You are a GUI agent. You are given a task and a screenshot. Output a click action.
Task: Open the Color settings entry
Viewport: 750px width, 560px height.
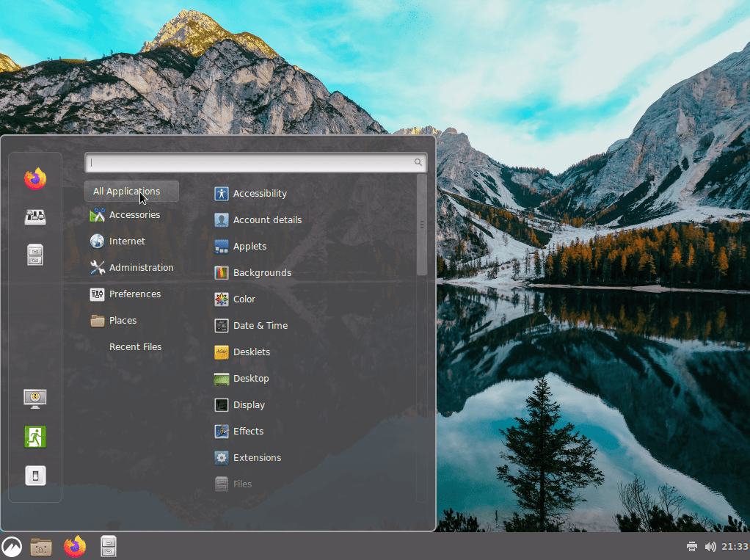pyautogui.click(x=243, y=299)
